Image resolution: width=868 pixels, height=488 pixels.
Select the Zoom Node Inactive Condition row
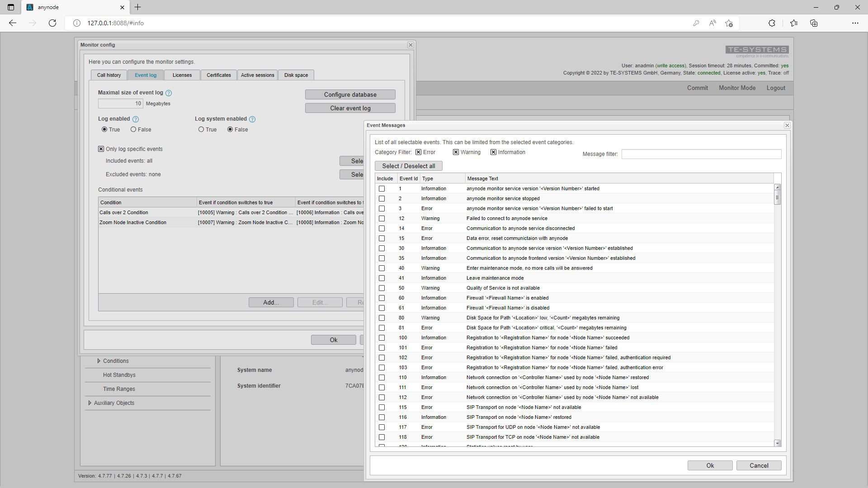(x=231, y=222)
